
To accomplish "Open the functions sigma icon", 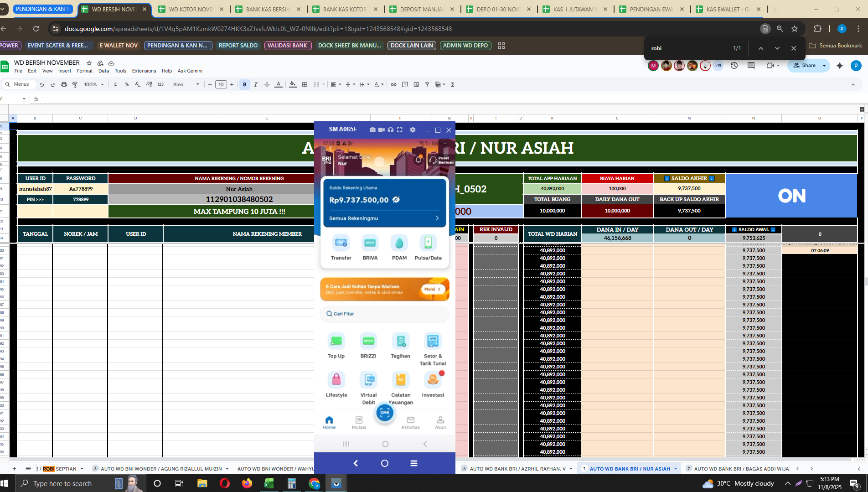I will click(453, 84).
